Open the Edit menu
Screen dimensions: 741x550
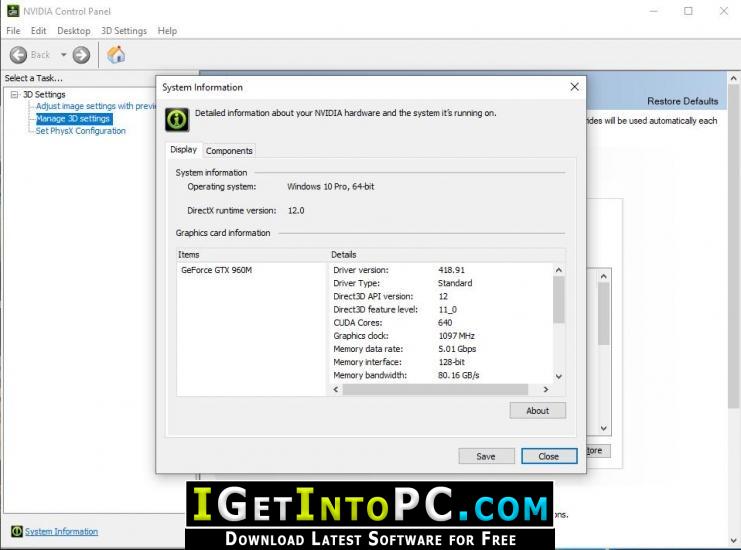click(38, 31)
